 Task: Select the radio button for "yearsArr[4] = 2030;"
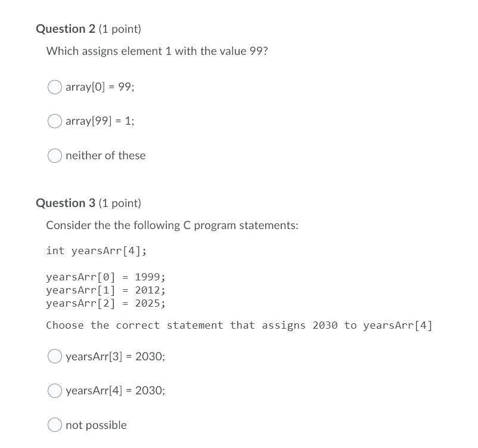(x=54, y=391)
